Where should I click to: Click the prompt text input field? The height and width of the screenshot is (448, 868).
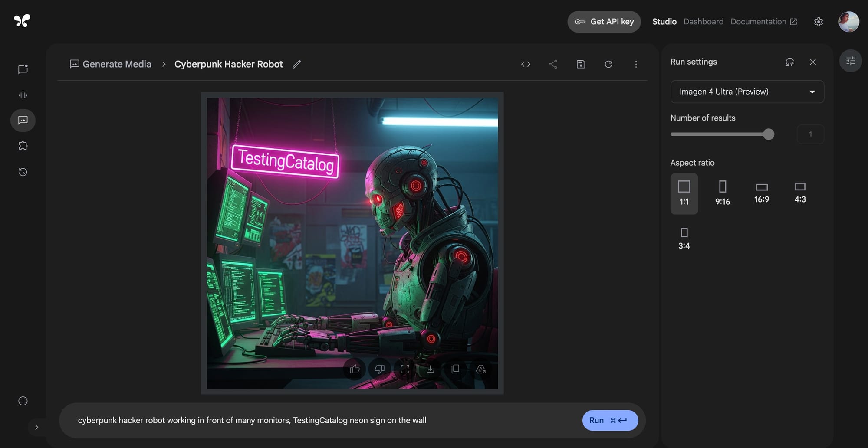(x=304, y=420)
